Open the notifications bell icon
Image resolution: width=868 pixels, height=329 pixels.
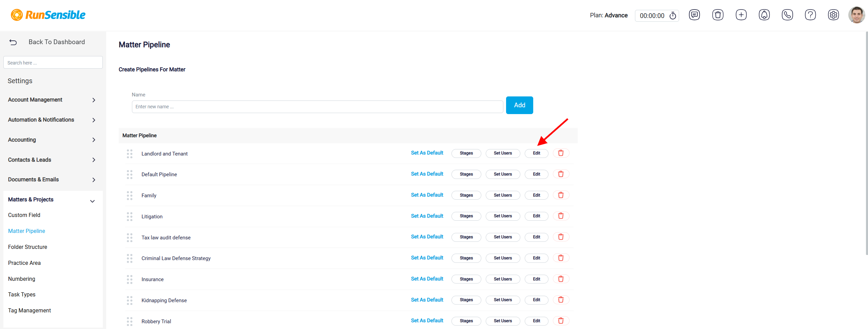click(764, 15)
